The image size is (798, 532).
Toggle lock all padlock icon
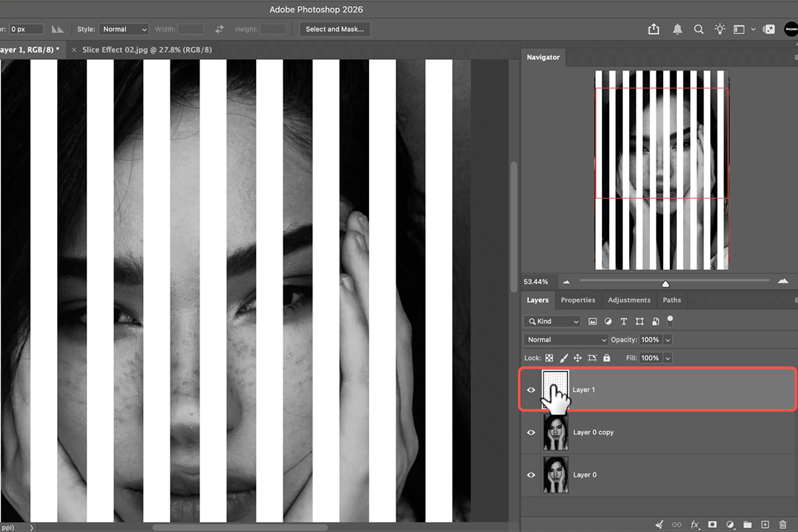tap(606, 358)
